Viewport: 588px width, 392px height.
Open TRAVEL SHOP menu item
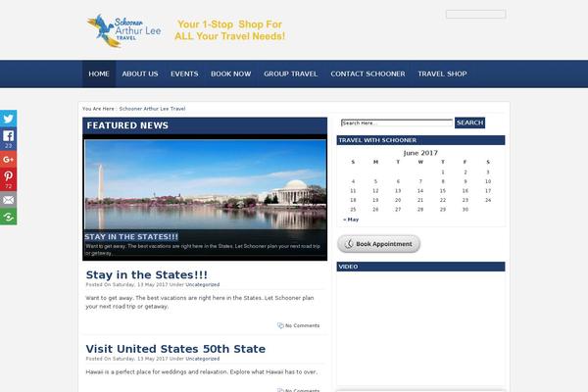442,73
